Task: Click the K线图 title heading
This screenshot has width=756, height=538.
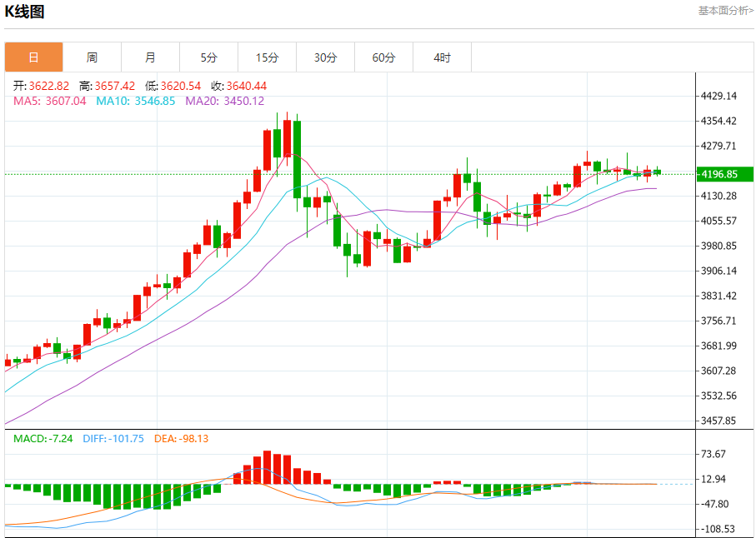Action: point(25,12)
